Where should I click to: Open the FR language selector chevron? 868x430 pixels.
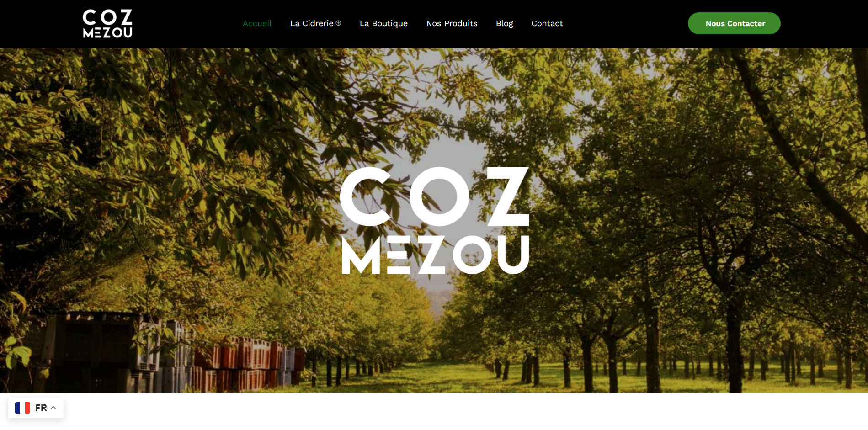click(x=53, y=408)
